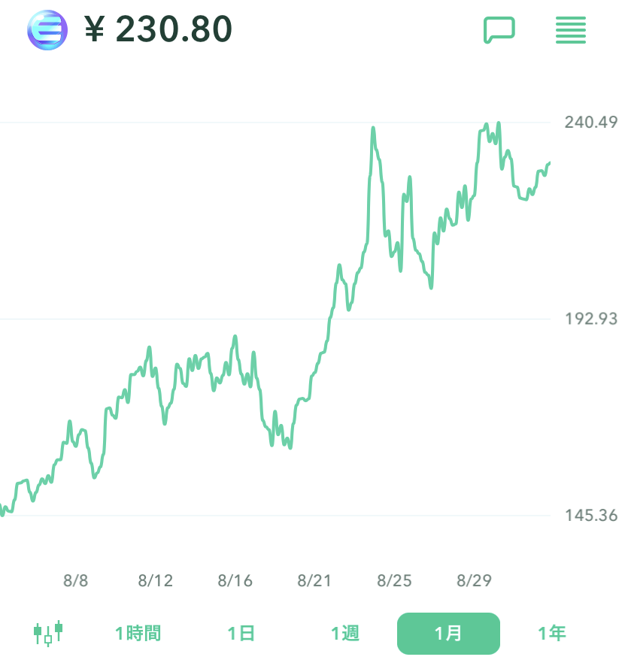This screenshot has height=672, width=622.
Task: Tap the ¥230.80 current price
Action: tap(159, 30)
